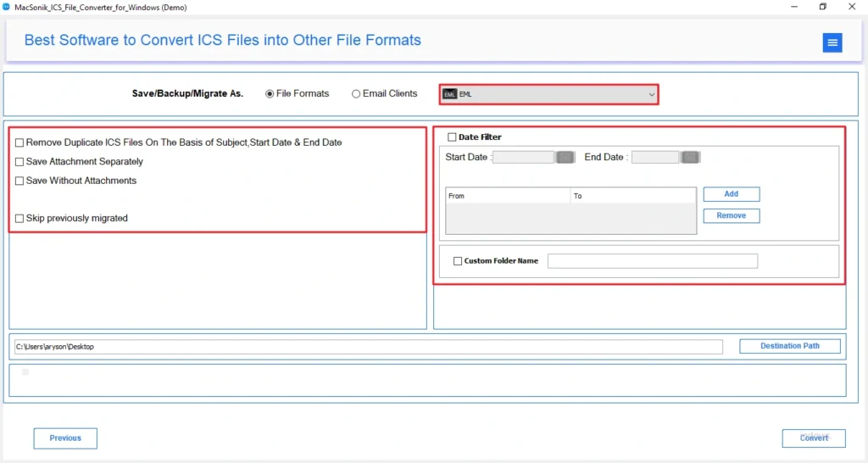Screen dimensions: 868x463
Task: Select the Email Clients radio button
Action: (356, 94)
